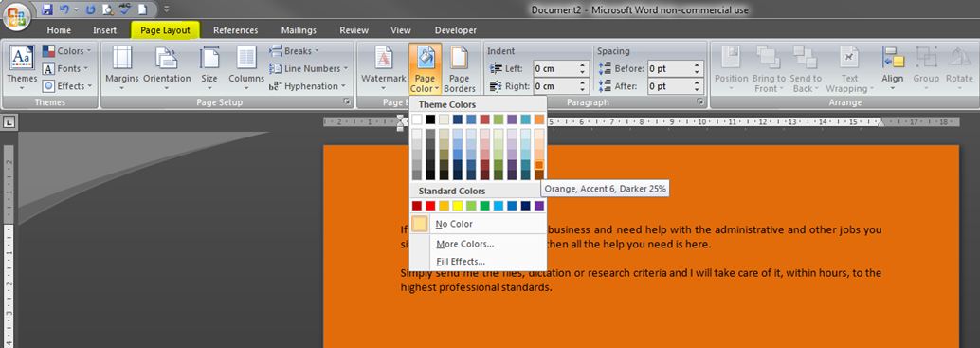Pick the White theme color swatch
Image resolution: width=980 pixels, height=348 pixels.
pyautogui.click(x=417, y=119)
